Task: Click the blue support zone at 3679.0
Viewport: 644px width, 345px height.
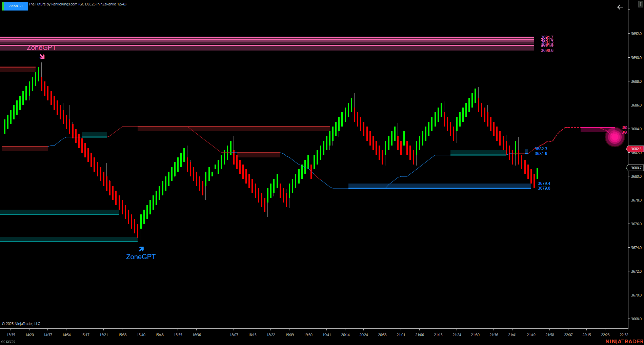Action: (439, 186)
